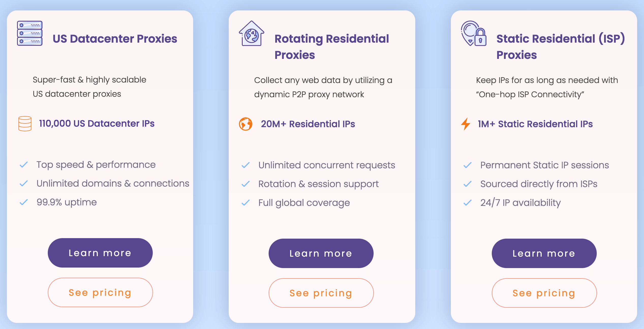644x329 pixels.
Task: See pricing for Static Residential Proxies
Action: click(544, 293)
